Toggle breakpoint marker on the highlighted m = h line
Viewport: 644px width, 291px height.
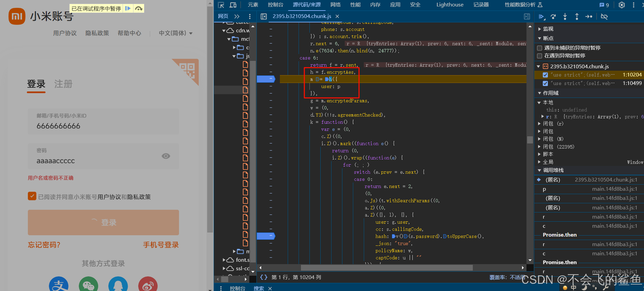pos(266,79)
